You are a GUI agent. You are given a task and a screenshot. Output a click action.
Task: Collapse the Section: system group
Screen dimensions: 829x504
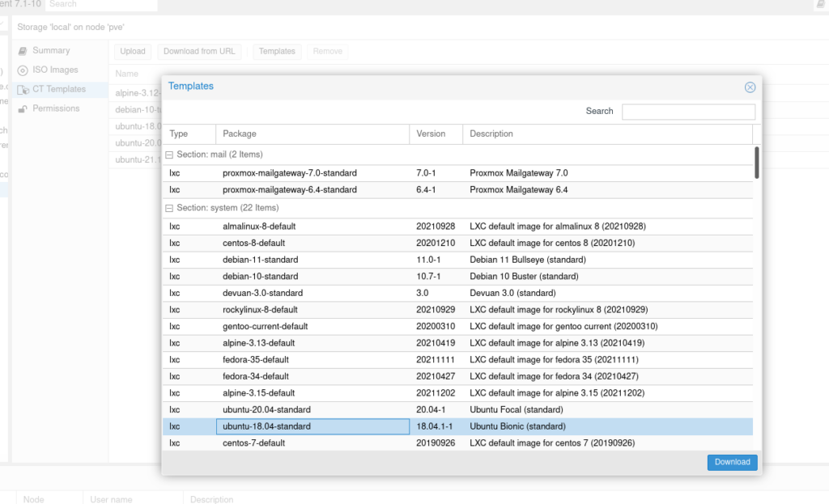(x=169, y=208)
